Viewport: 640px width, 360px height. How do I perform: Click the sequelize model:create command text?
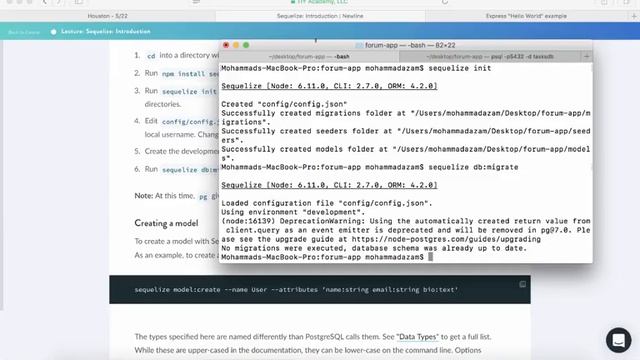(x=296, y=290)
